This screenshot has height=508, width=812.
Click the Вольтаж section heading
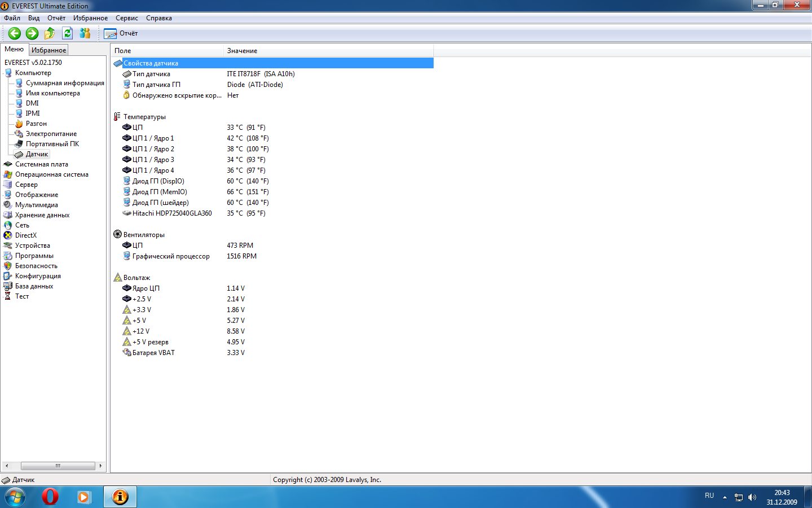[136, 278]
